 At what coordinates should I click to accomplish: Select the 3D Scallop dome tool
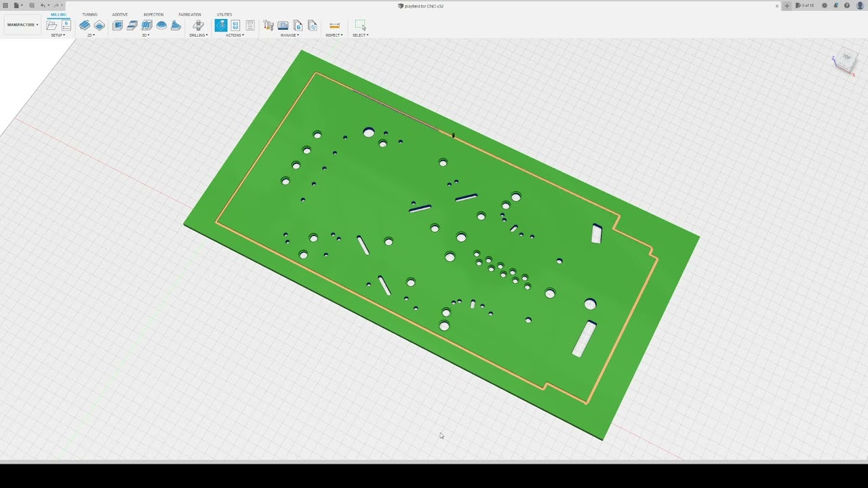click(161, 26)
